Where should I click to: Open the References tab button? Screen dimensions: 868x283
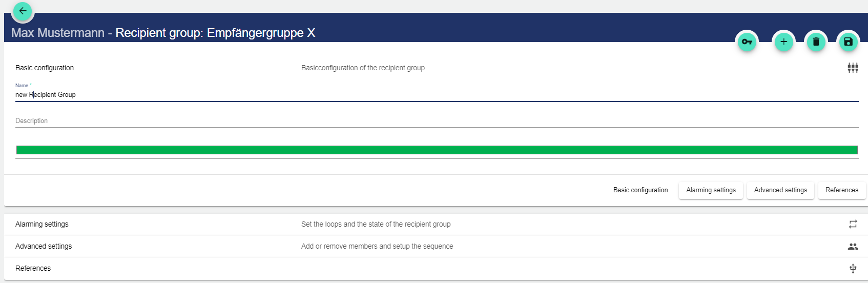pyautogui.click(x=841, y=190)
